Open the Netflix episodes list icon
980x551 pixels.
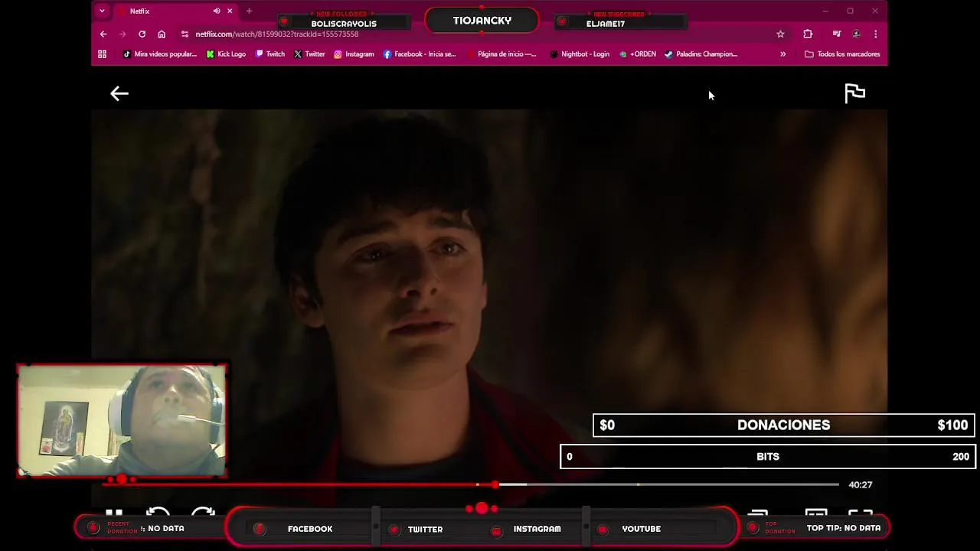click(757, 513)
